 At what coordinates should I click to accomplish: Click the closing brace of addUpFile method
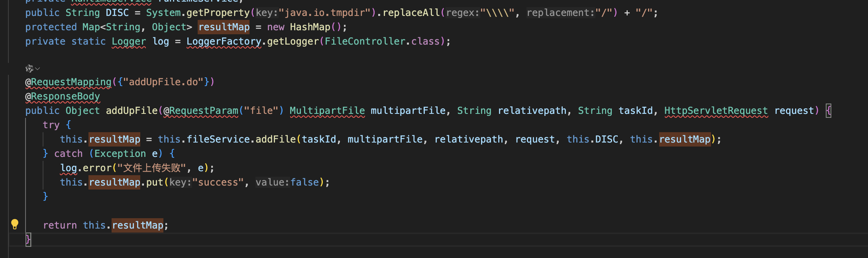[28, 239]
